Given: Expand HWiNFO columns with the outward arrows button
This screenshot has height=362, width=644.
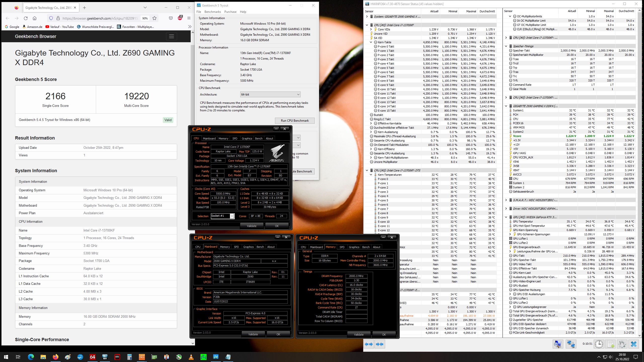Looking at the screenshot, I should 369,344.
